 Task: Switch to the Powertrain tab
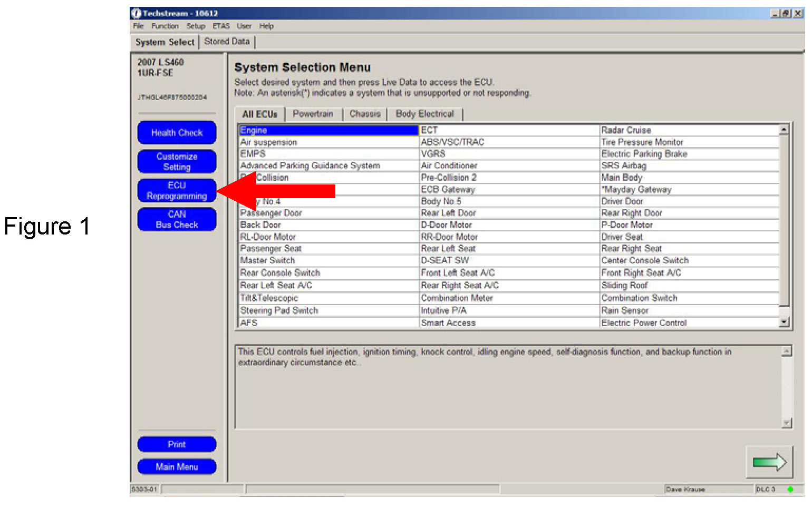(313, 114)
